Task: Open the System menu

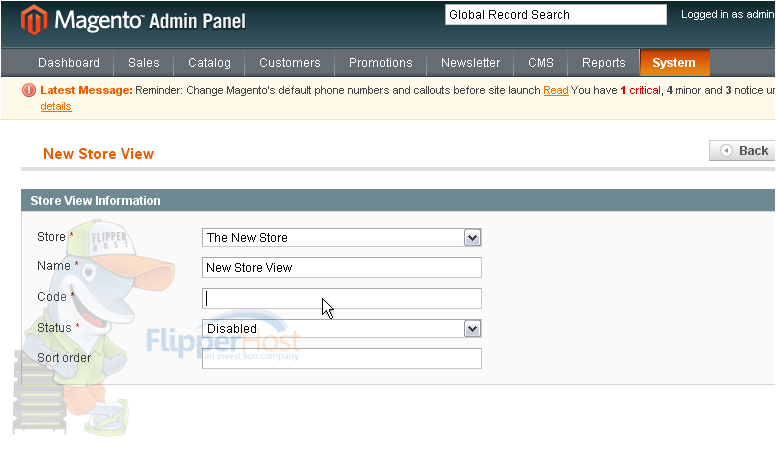Action: click(675, 63)
